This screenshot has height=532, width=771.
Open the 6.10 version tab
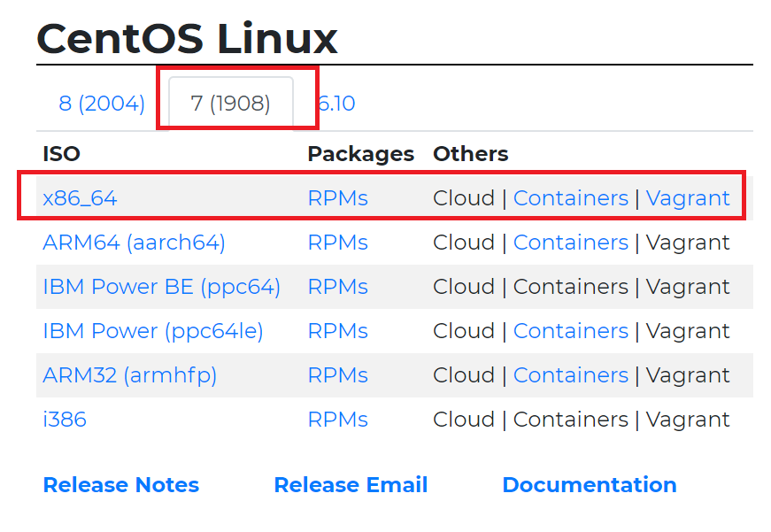[x=337, y=104]
